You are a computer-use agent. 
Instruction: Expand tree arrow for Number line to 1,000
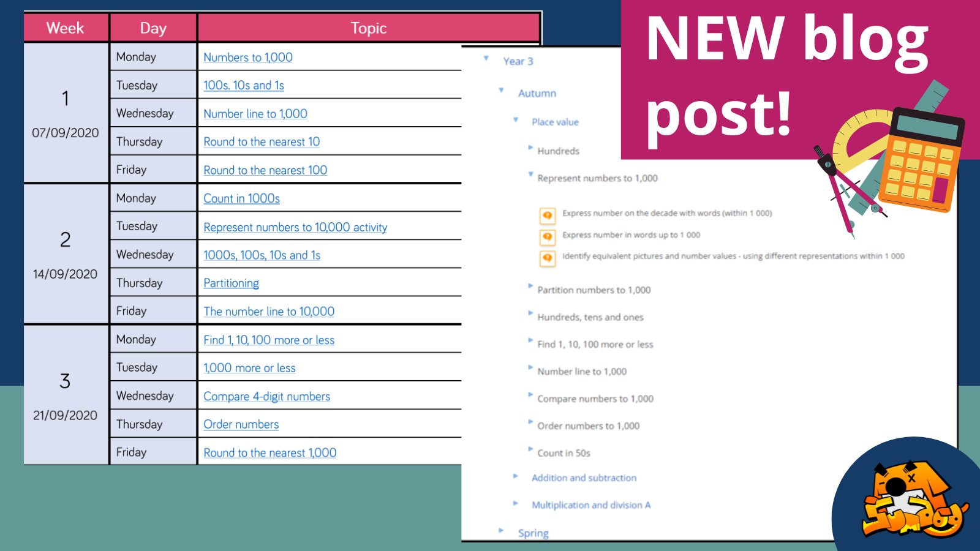[x=530, y=367]
